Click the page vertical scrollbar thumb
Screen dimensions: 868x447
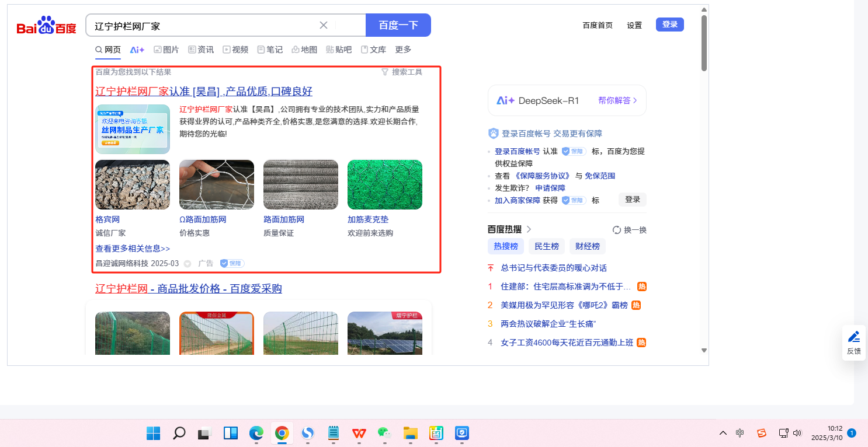point(704,44)
